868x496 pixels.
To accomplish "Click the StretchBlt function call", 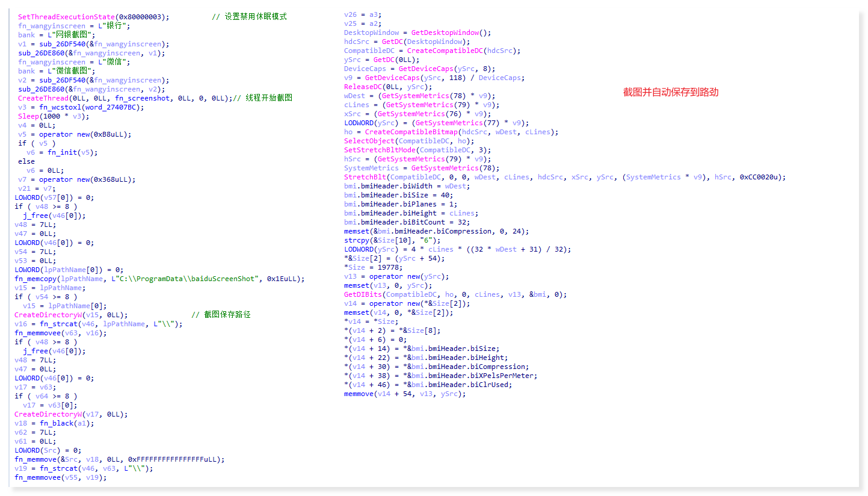I will coord(365,177).
